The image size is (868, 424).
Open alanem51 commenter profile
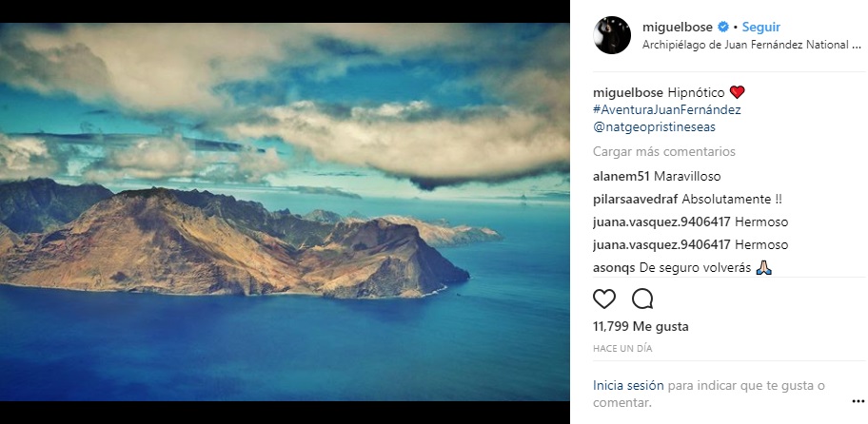pos(620,176)
